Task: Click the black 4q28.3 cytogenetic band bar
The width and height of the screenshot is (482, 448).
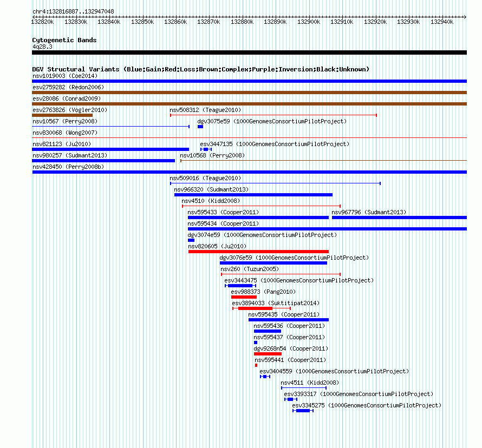Action: tap(249, 52)
